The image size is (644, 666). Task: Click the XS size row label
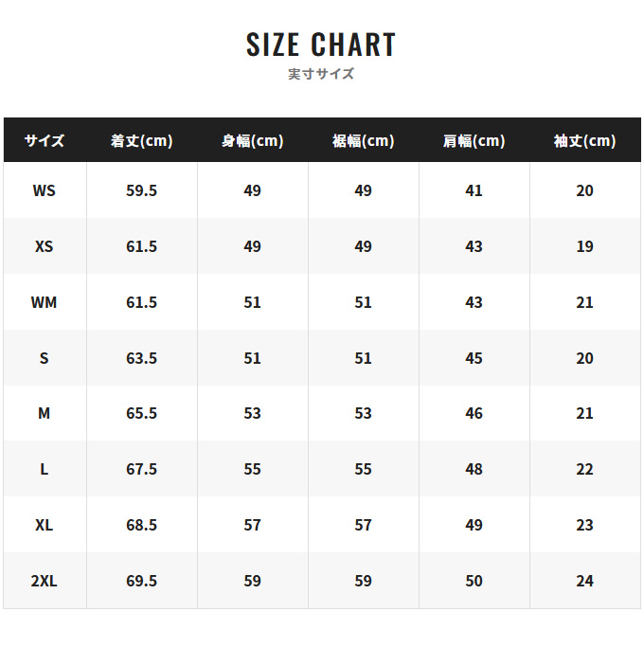(45, 246)
